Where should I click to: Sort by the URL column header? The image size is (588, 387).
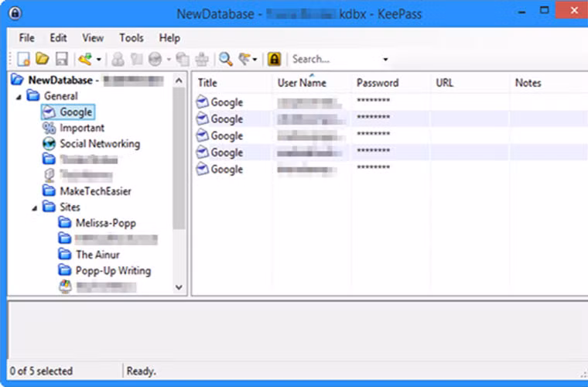coord(470,83)
